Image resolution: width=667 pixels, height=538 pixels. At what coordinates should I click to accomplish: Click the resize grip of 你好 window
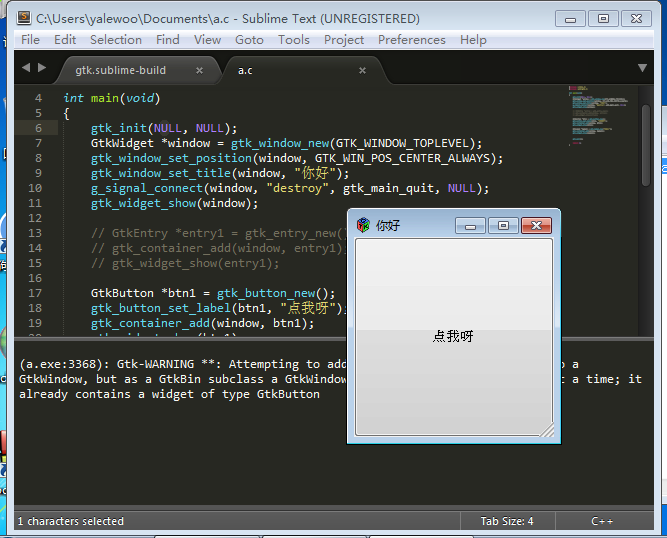click(x=546, y=431)
